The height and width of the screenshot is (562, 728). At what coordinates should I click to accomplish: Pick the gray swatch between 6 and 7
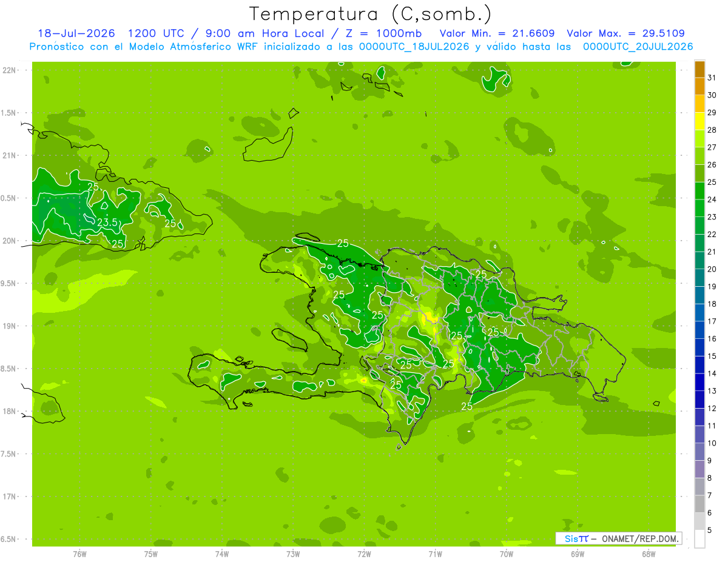pyautogui.click(x=699, y=504)
